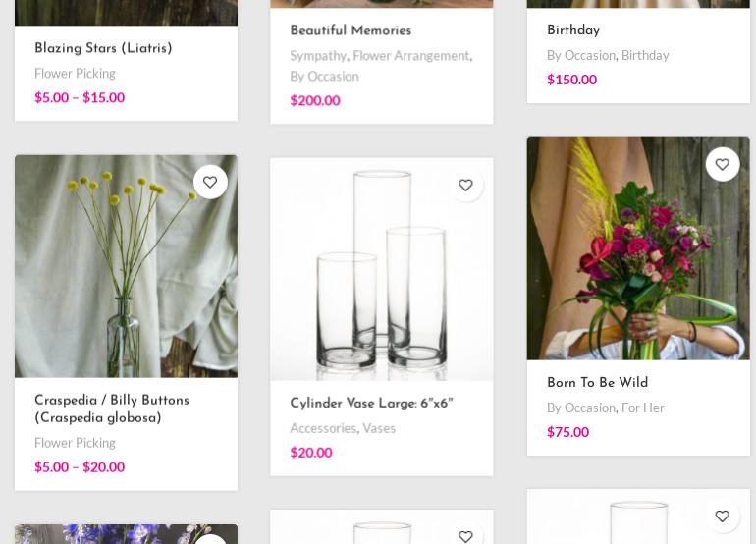Select Birthday category tag under Birthday product
This screenshot has height=544, width=756.
coord(645,56)
